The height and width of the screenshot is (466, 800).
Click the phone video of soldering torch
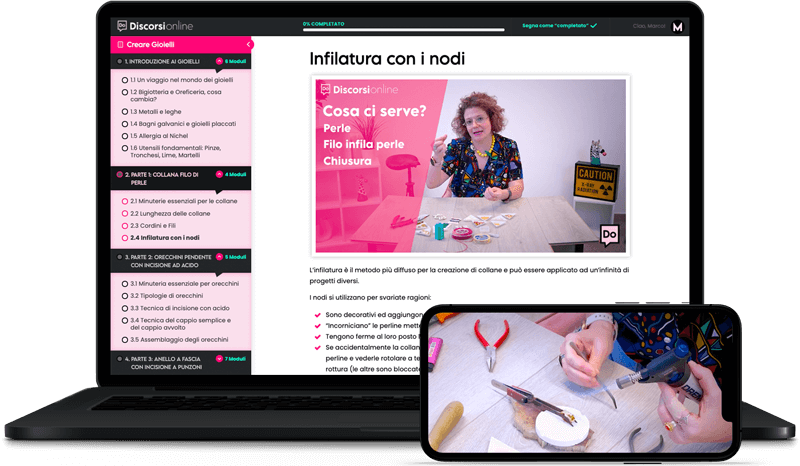click(581, 382)
